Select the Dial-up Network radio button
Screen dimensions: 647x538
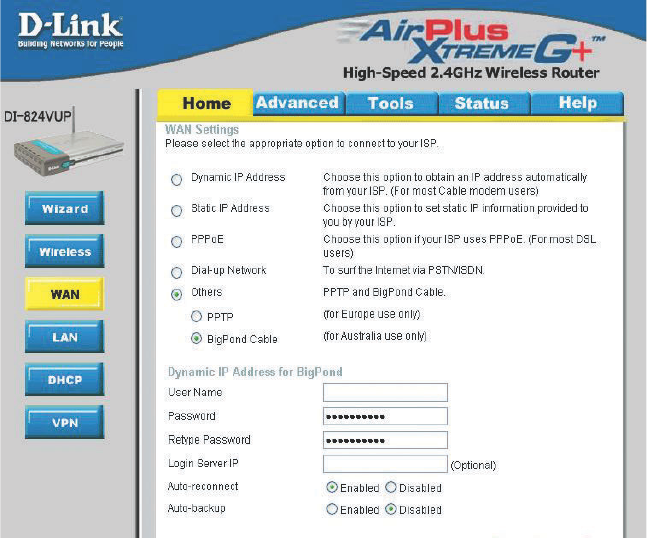pos(177,273)
